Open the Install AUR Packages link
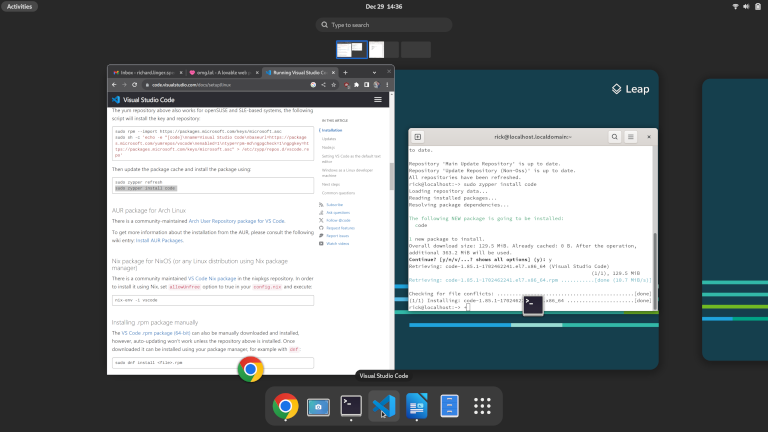 tap(159, 240)
